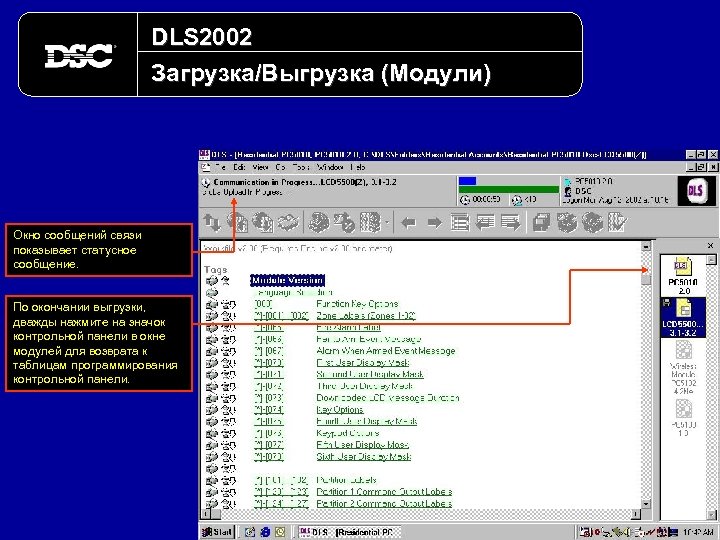Open the First User Display Mask link

click(363, 363)
